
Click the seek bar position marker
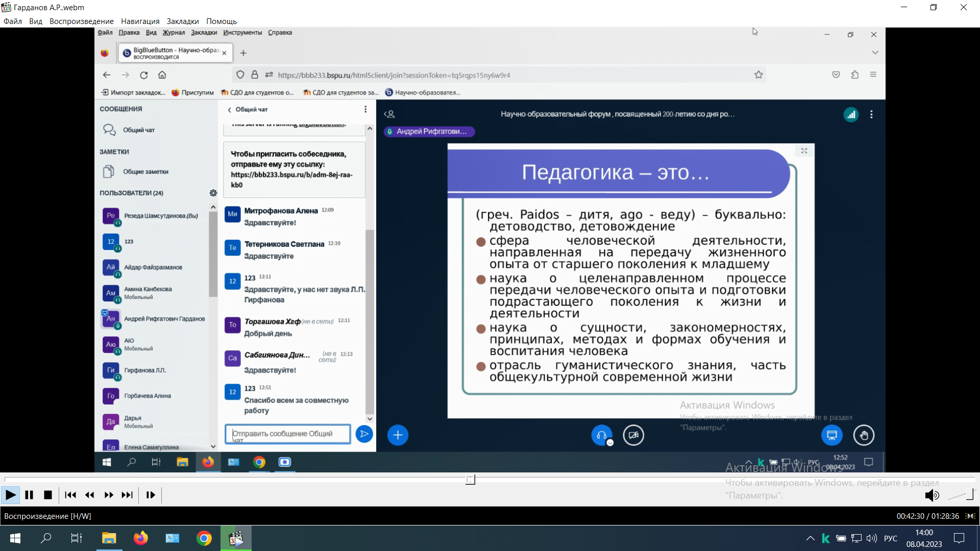470,480
